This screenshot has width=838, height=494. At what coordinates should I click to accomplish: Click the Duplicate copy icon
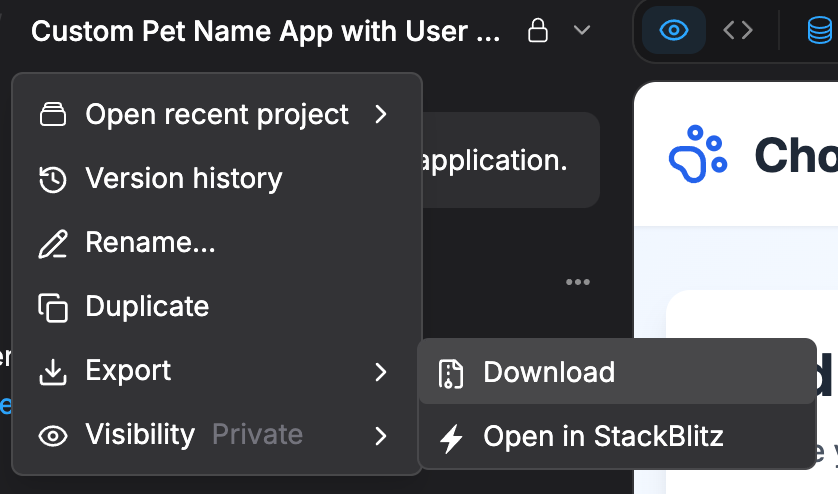52,307
